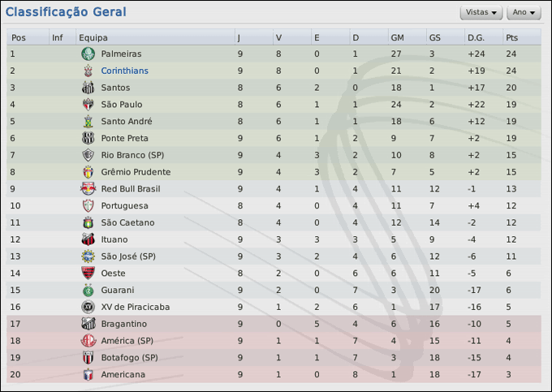This screenshot has width=552, height=392.
Task: Click the Grêmio Prudente crest icon
Action: [x=88, y=172]
